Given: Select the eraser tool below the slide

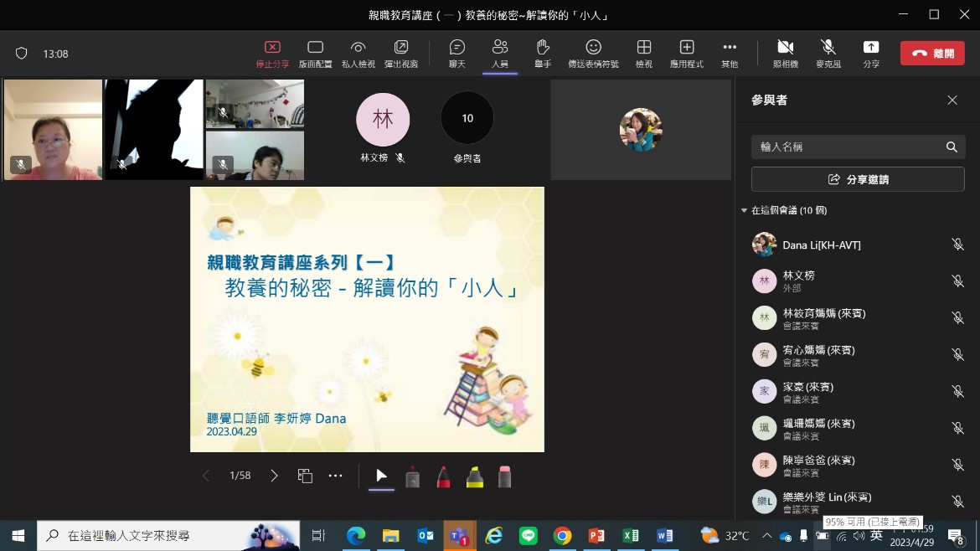Looking at the screenshot, I should (504, 476).
